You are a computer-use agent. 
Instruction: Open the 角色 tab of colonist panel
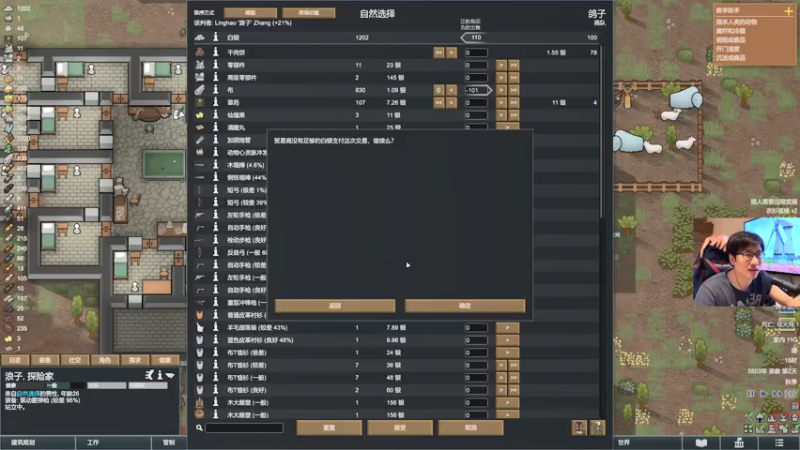(x=105, y=360)
